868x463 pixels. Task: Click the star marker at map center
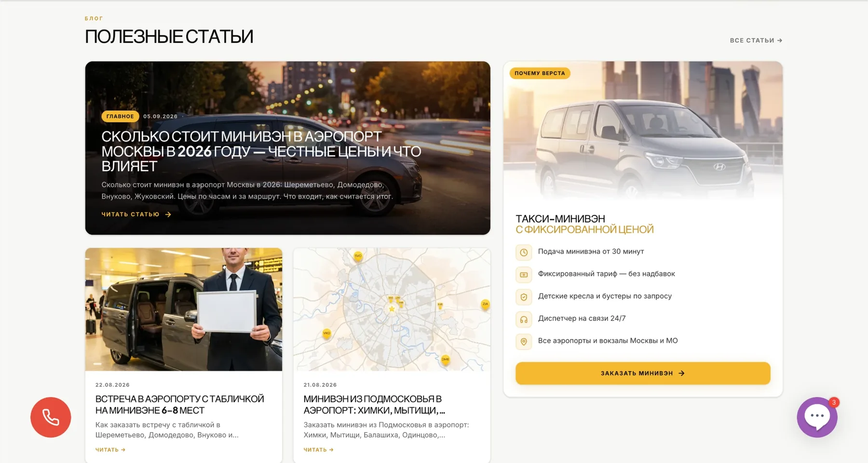click(392, 309)
